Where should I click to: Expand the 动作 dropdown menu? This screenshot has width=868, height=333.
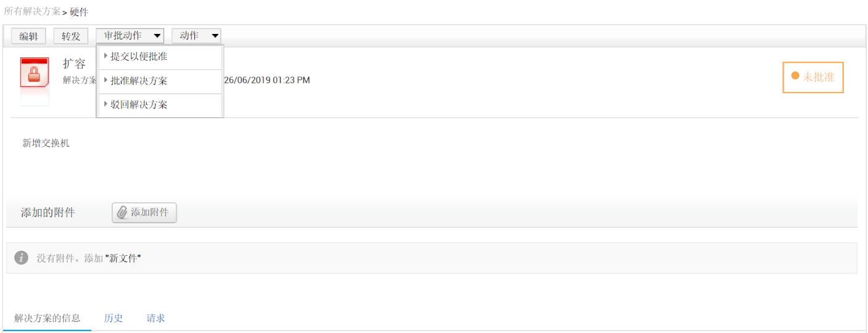pyautogui.click(x=196, y=36)
